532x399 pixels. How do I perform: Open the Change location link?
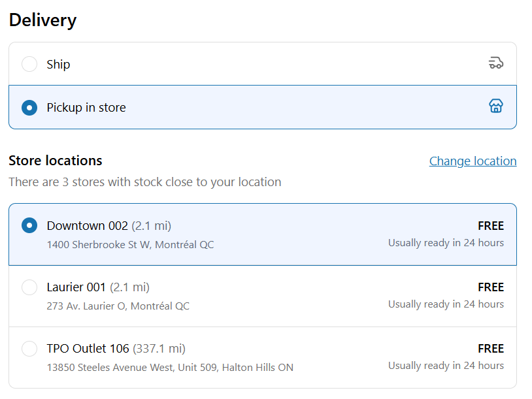[x=473, y=161]
